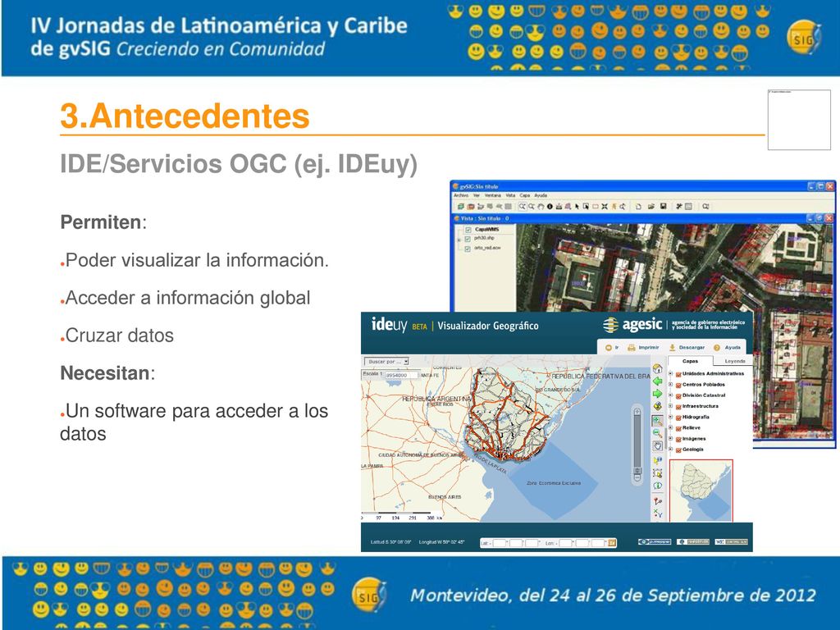Click the home extent icon in IDEuy viewer

[657, 368]
